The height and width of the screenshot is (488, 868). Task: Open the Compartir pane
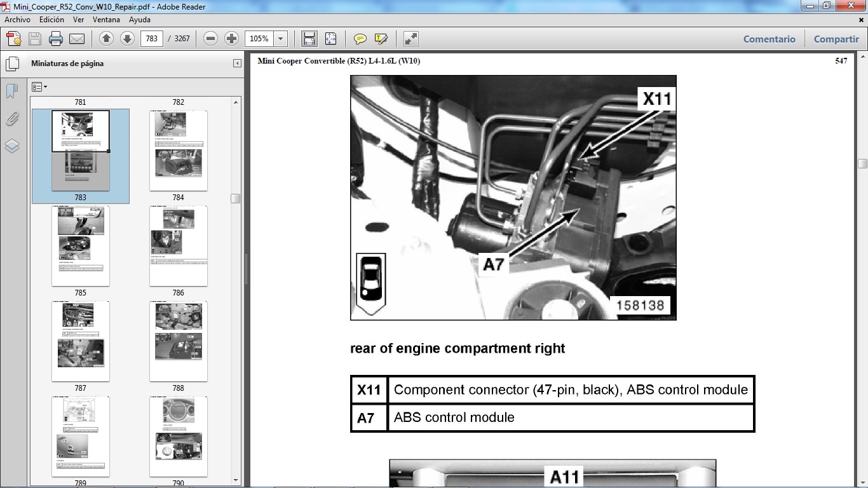pyautogui.click(x=836, y=39)
